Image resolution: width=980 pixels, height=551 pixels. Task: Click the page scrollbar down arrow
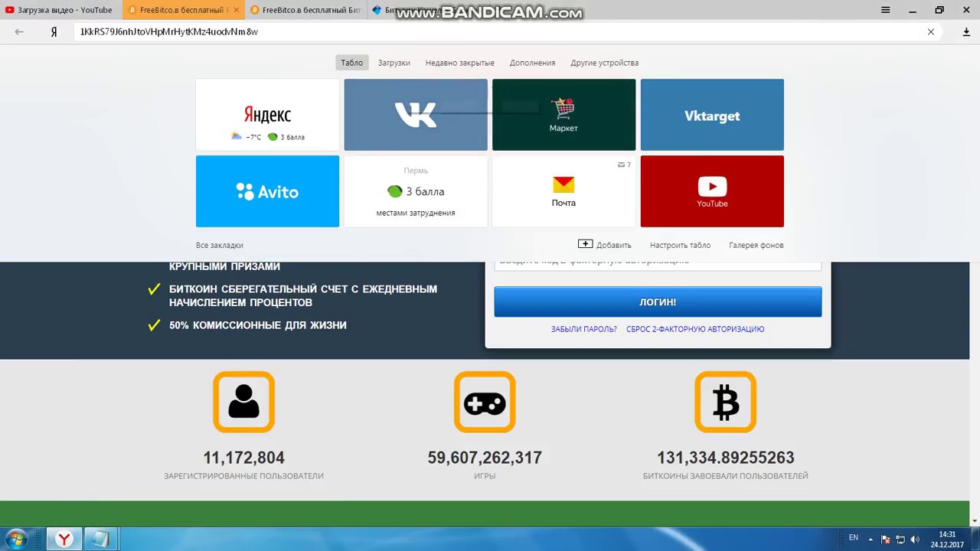pos(975,521)
